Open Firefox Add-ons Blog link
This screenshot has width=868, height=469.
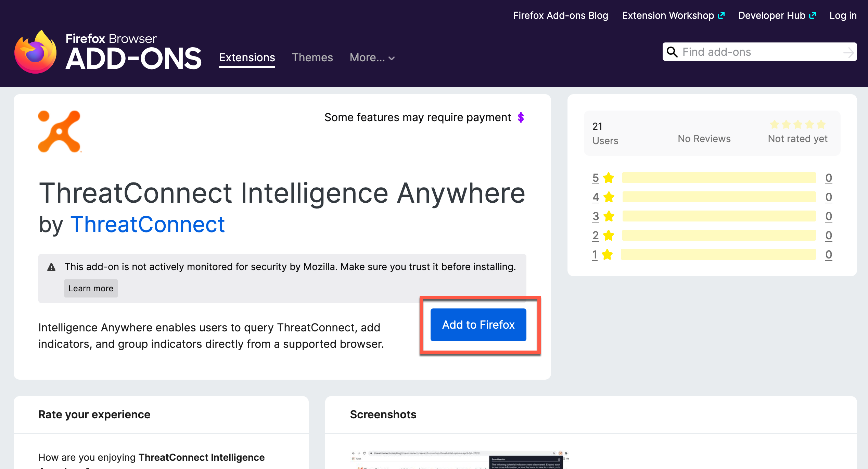point(561,15)
